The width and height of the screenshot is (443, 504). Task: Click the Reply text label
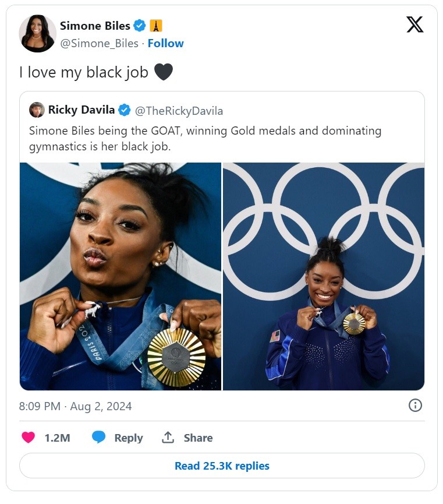pos(129,438)
